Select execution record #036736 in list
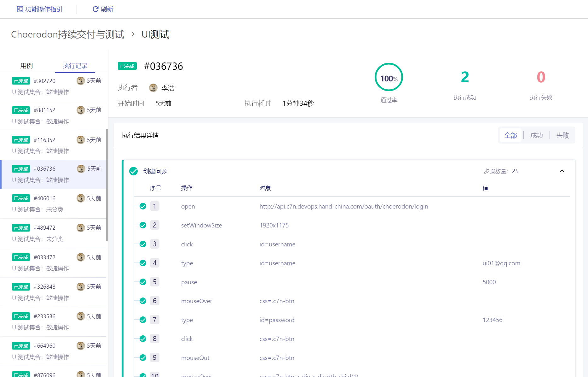588x377 pixels. click(53, 174)
